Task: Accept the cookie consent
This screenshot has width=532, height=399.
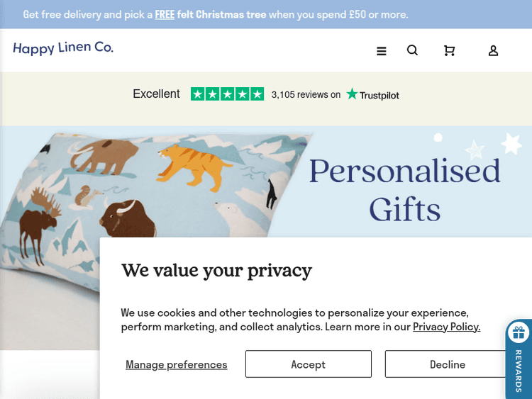Action: pos(308,364)
